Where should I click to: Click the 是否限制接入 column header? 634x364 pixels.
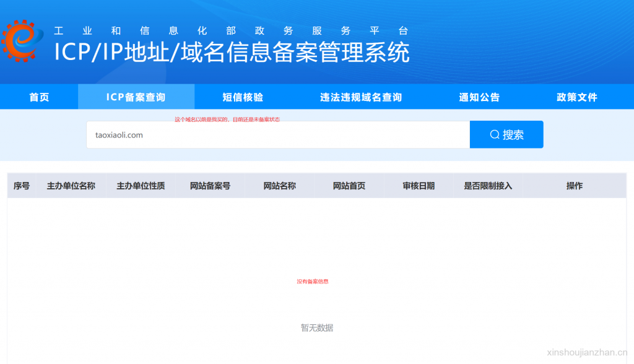click(x=489, y=186)
